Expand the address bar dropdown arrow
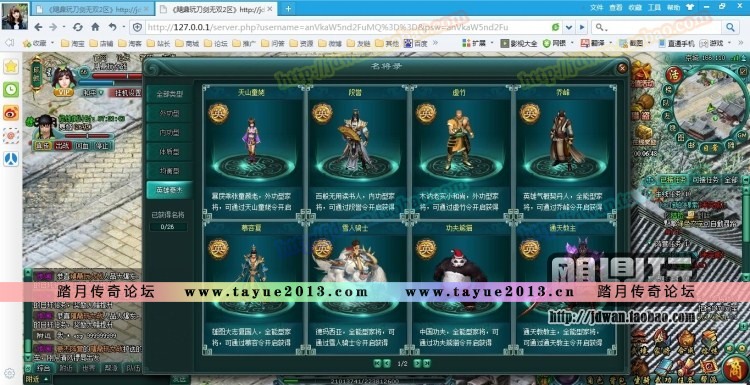The height and width of the screenshot is (385, 750). point(568,27)
